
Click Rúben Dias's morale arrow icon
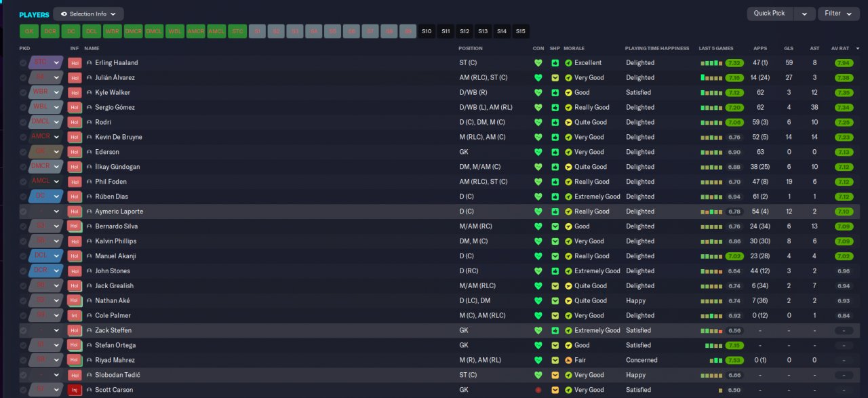pos(568,197)
